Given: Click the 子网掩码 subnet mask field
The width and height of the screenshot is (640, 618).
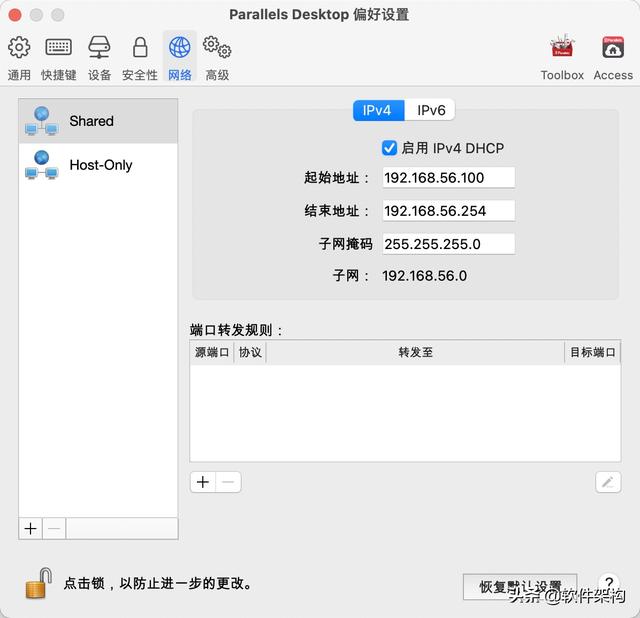Looking at the screenshot, I should [449, 244].
